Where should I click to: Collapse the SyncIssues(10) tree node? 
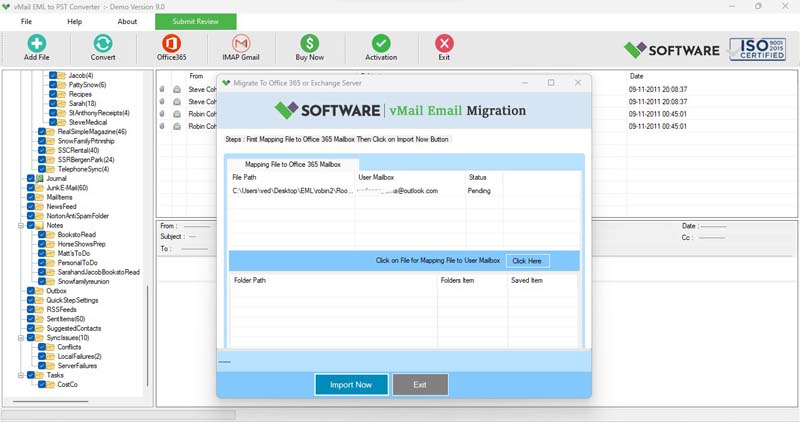pyautogui.click(x=21, y=338)
